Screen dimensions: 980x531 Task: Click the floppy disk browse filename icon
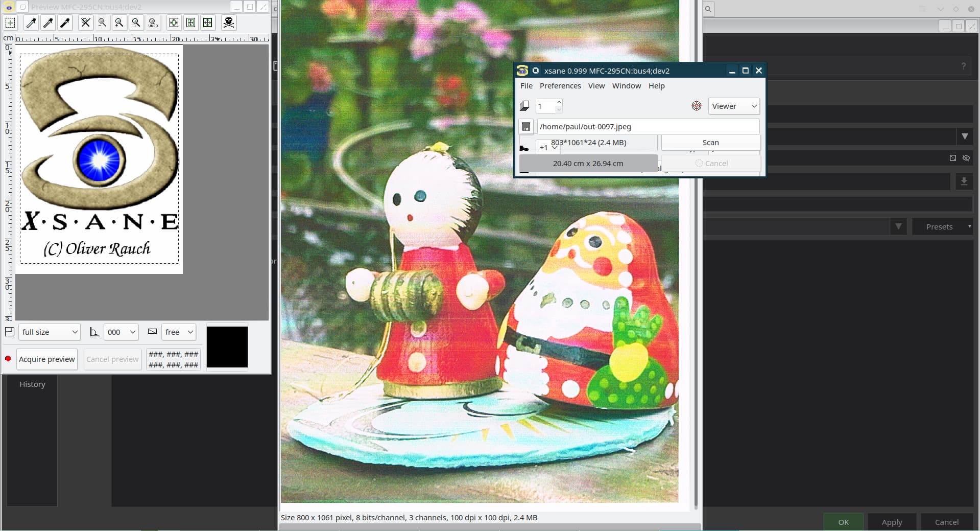coord(526,127)
